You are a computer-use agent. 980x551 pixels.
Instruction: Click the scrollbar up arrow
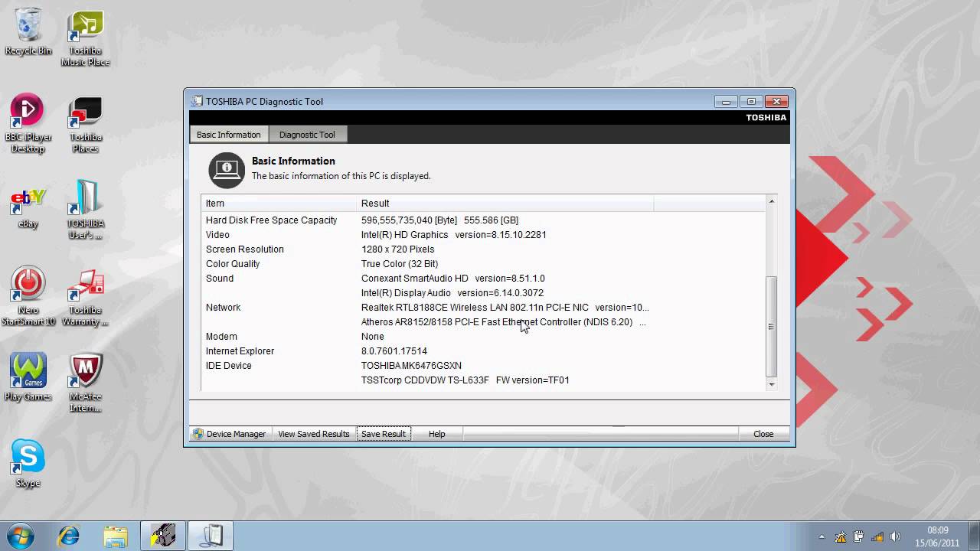coord(772,201)
